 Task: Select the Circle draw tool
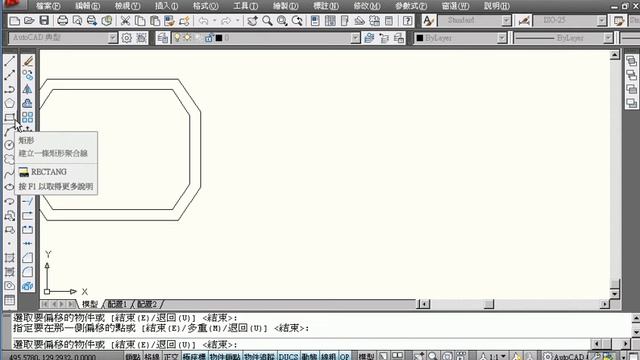click(x=9, y=145)
